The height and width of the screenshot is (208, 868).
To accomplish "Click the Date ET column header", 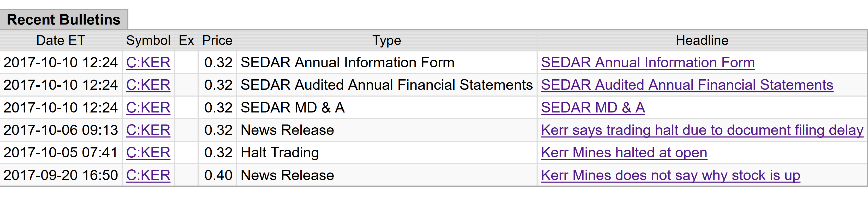I will (x=61, y=40).
